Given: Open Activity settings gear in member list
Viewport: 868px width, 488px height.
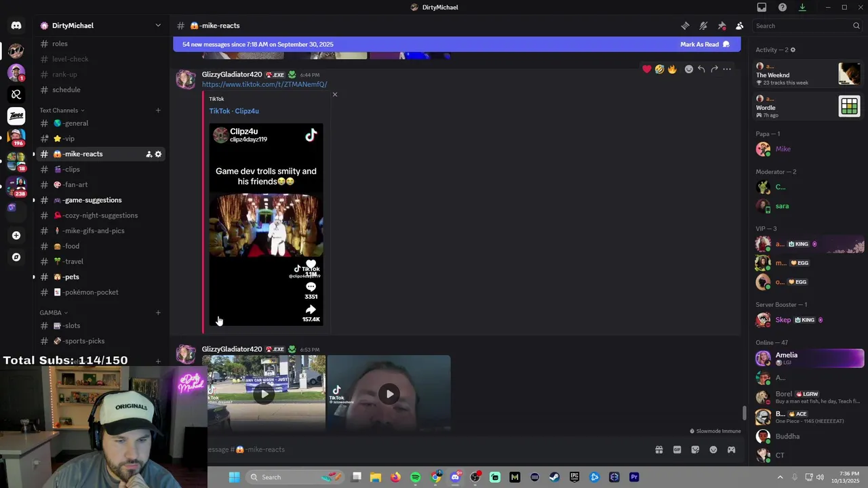Looking at the screenshot, I should coord(793,50).
